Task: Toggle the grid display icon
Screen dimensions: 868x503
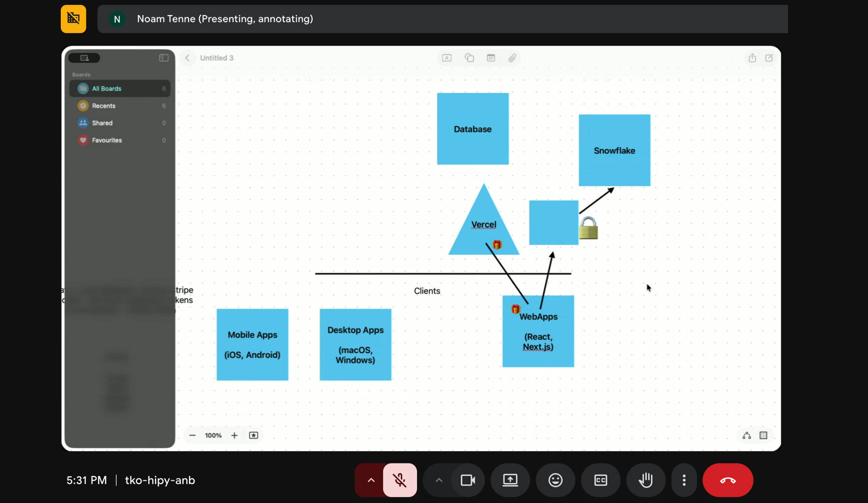Action: [763, 436]
